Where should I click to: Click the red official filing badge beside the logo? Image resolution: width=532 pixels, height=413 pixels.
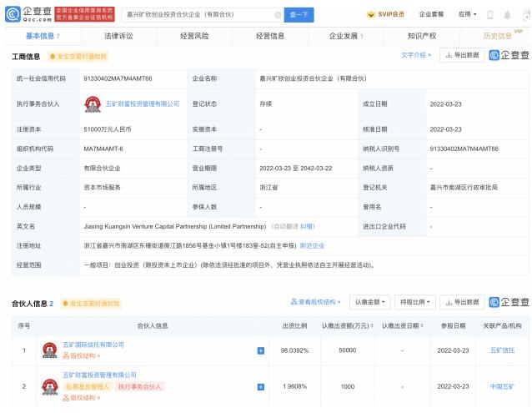click(84, 14)
